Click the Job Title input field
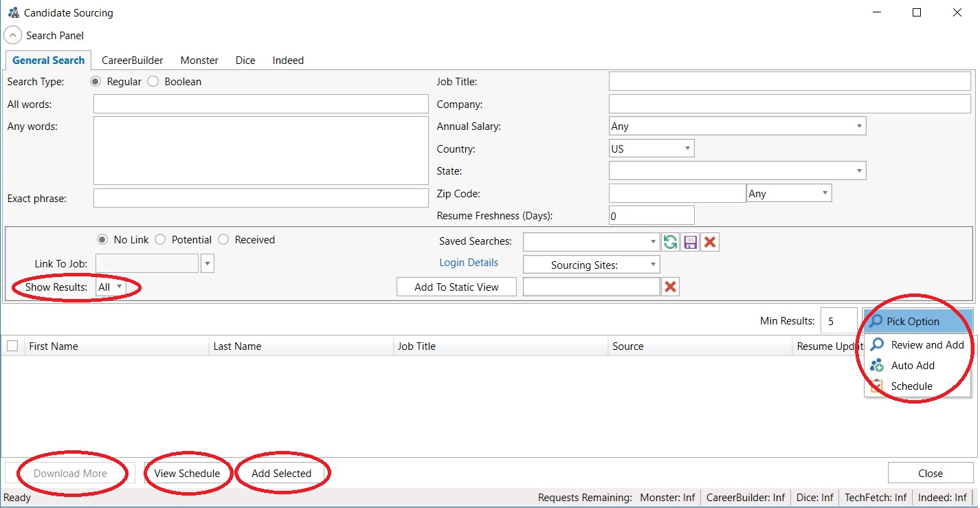980x508 pixels. coord(790,81)
